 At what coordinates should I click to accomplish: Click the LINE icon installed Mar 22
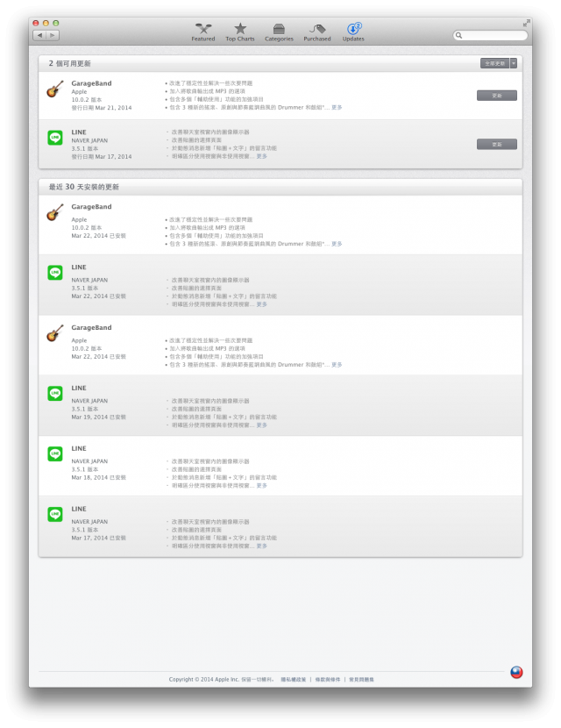pos(55,272)
